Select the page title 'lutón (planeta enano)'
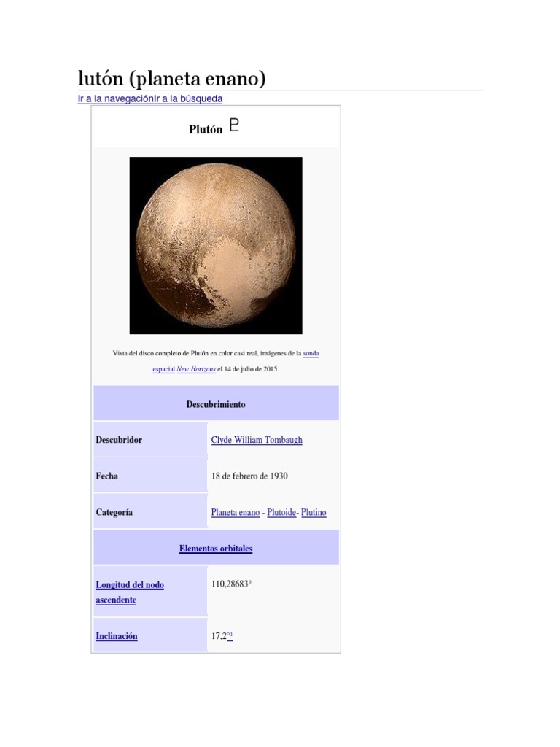This screenshot has height=747, width=560. (x=172, y=79)
